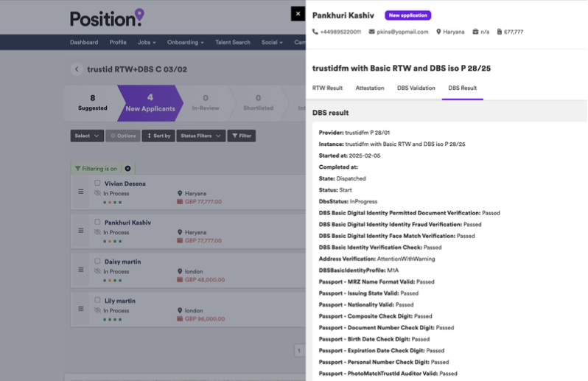The height and width of the screenshot is (381, 588).
Task: Click the location pin next to Haryana in panel
Action: (438, 32)
